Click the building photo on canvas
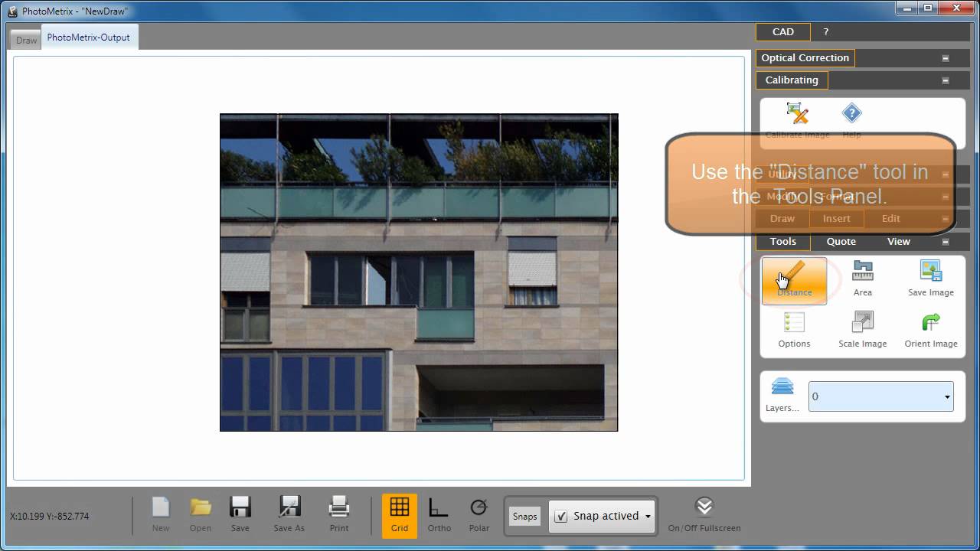The height and width of the screenshot is (551, 980). pyautogui.click(x=419, y=272)
